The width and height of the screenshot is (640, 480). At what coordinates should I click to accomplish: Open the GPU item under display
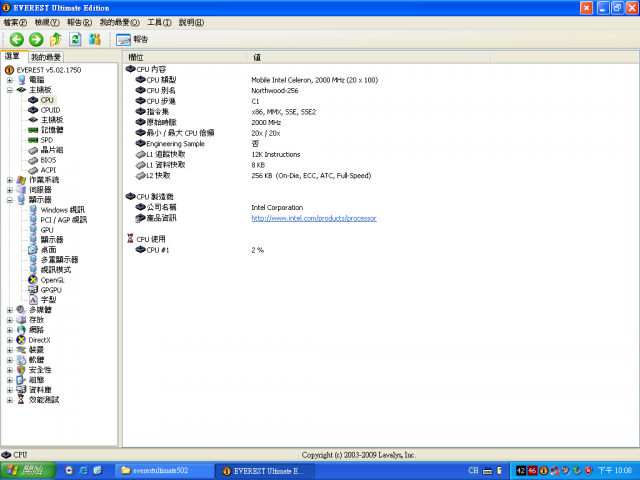(47, 230)
